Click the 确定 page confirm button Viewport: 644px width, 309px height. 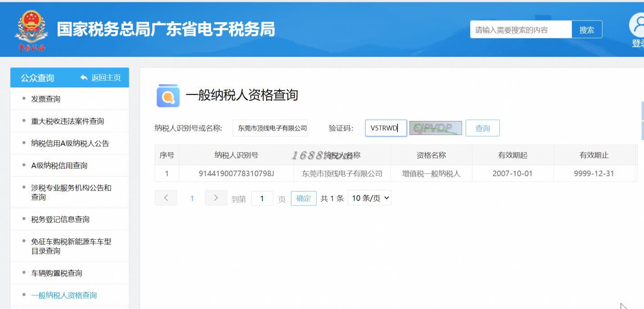point(304,198)
